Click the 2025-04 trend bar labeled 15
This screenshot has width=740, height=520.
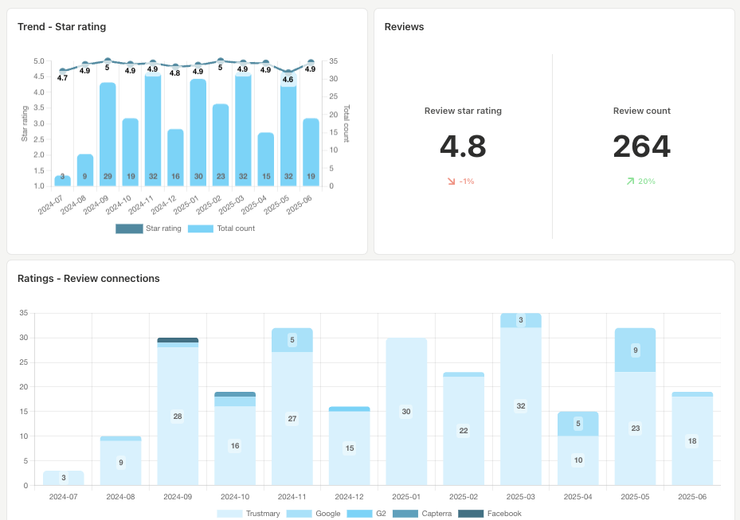[x=266, y=159]
